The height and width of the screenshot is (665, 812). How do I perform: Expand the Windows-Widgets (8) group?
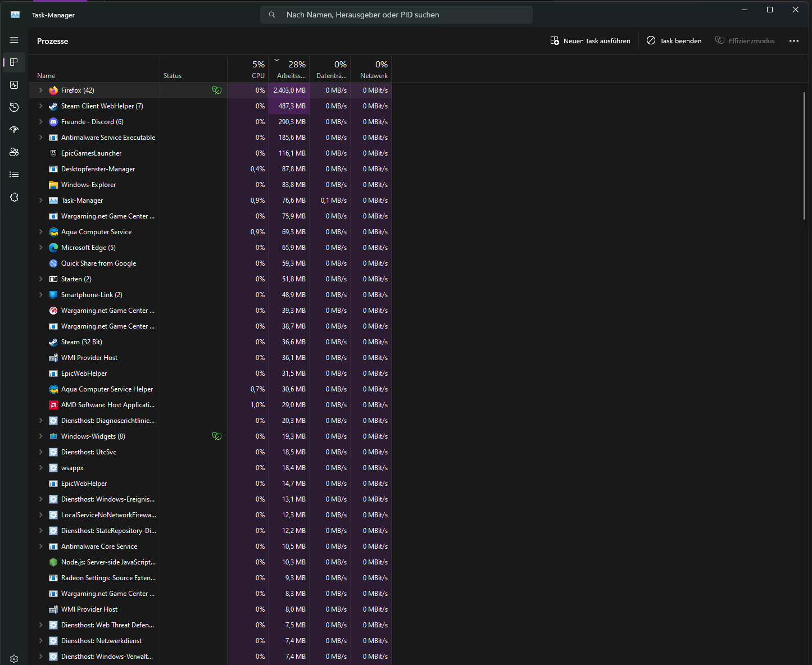tap(40, 436)
